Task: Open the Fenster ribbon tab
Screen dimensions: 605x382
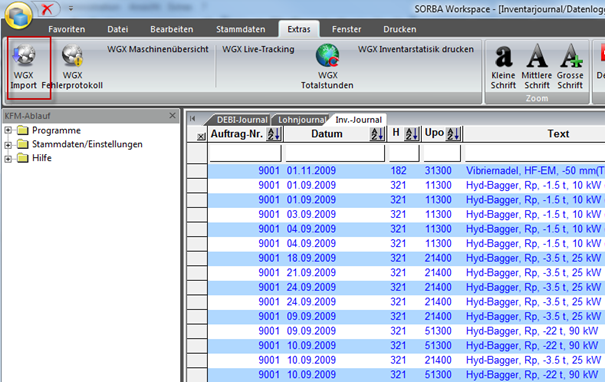Action: (346, 29)
